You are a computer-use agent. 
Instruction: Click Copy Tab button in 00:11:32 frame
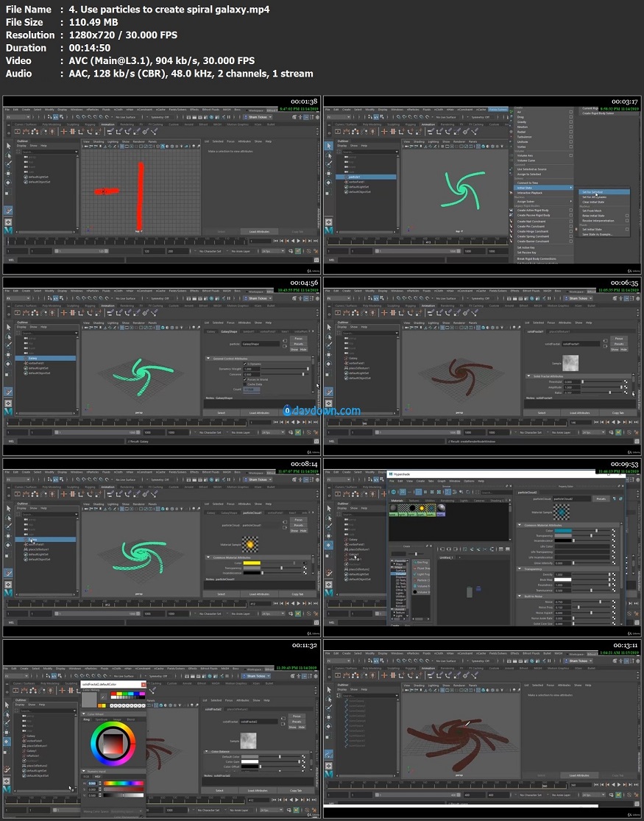295,791
